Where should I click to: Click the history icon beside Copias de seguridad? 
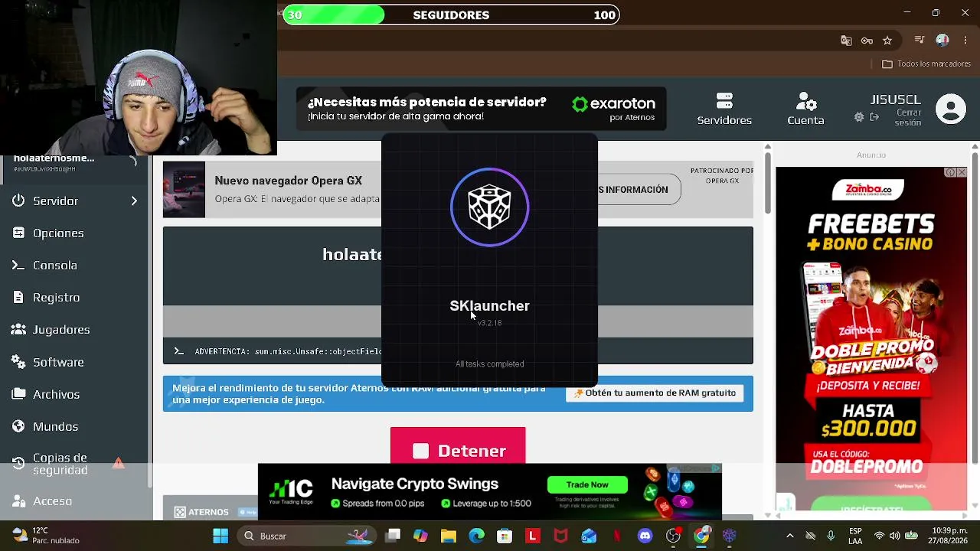pos(18,464)
